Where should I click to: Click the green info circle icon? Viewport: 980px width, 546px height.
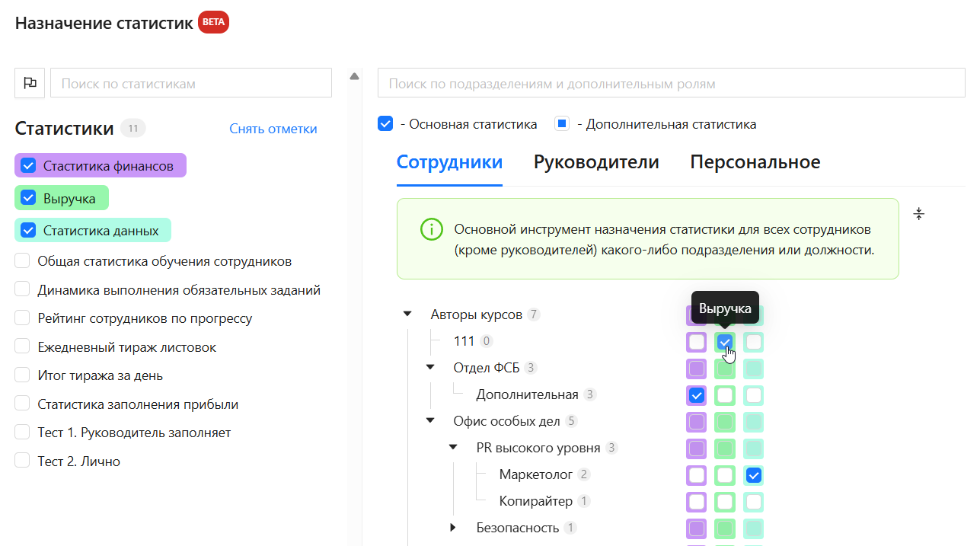pyautogui.click(x=431, y=229)
